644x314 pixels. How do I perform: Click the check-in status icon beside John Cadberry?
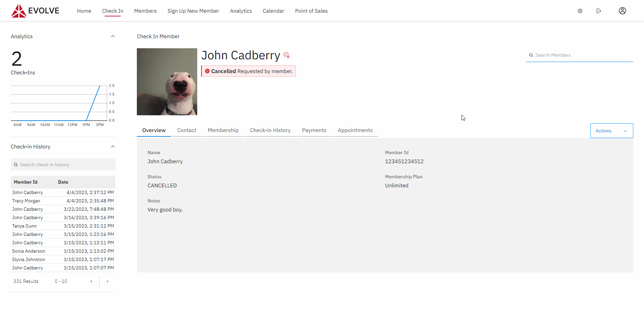[x=286, y=55]
